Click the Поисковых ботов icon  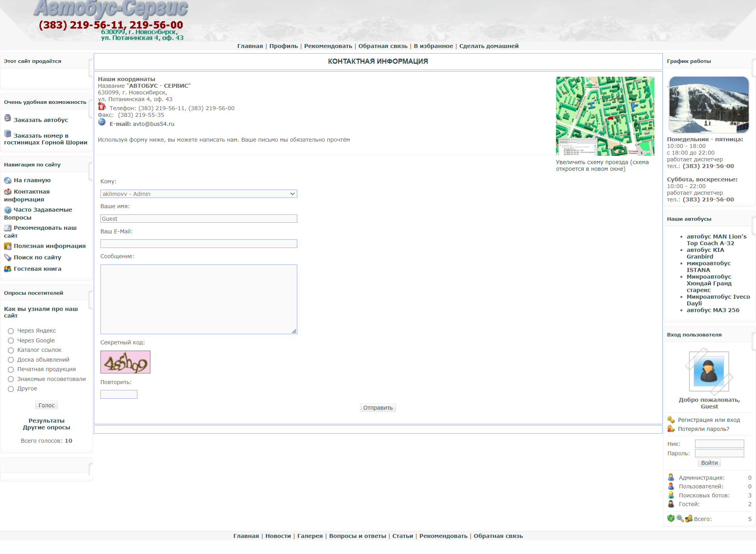(671, 495)
